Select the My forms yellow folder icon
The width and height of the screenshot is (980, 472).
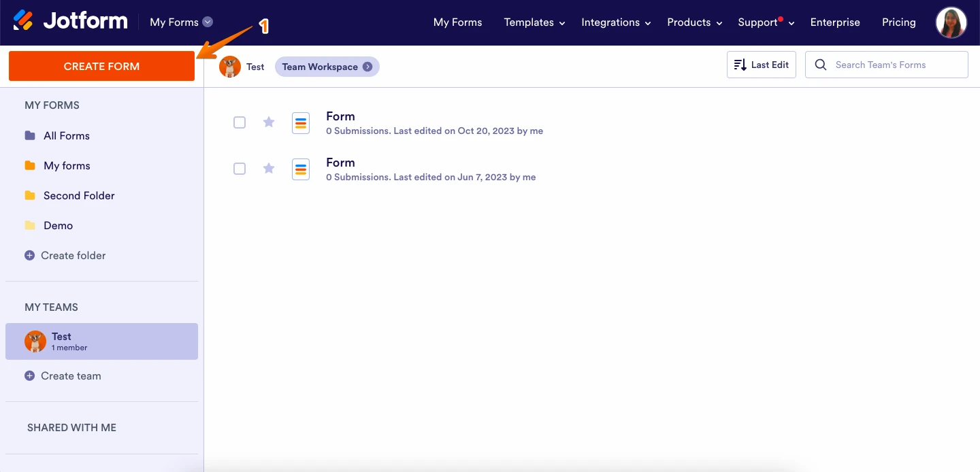click(x=30, y=165)
